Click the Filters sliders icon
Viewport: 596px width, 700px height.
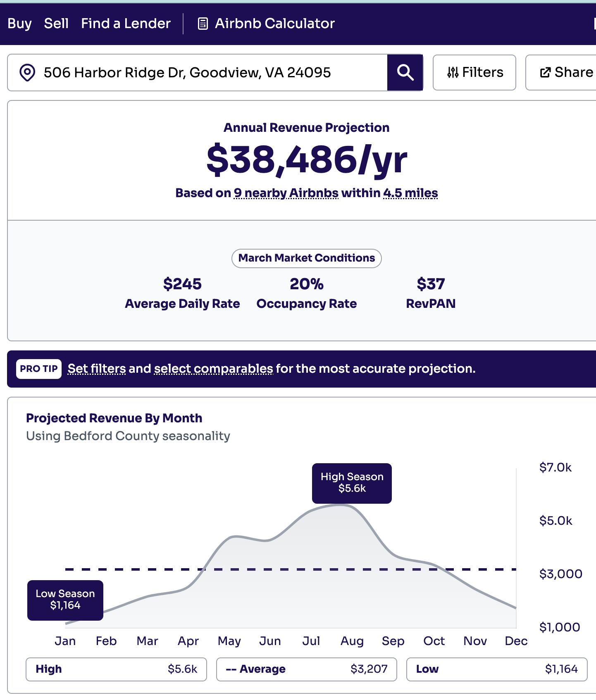[453, 73]
